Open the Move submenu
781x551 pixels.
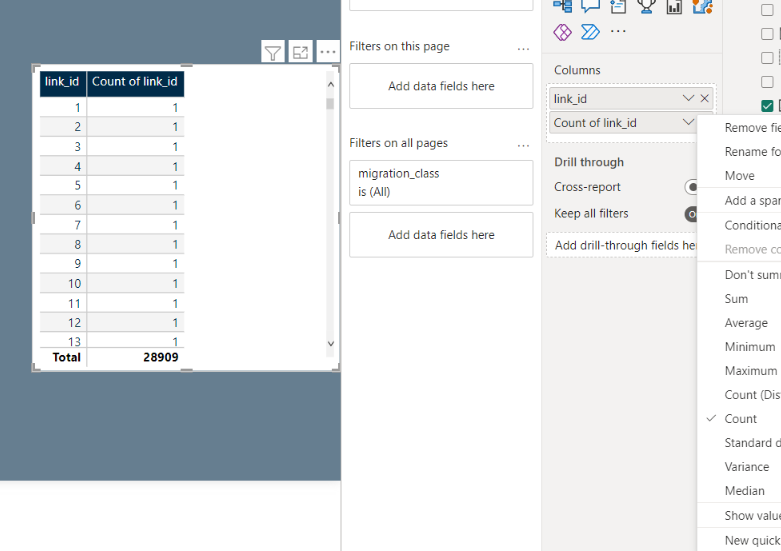pyautogui.click(x=739, y=175)
